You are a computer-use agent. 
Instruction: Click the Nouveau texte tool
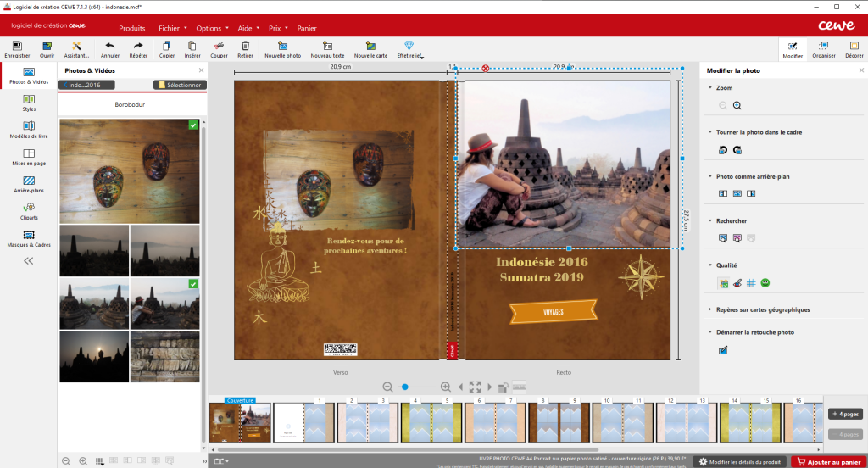(x=327, y=46)
